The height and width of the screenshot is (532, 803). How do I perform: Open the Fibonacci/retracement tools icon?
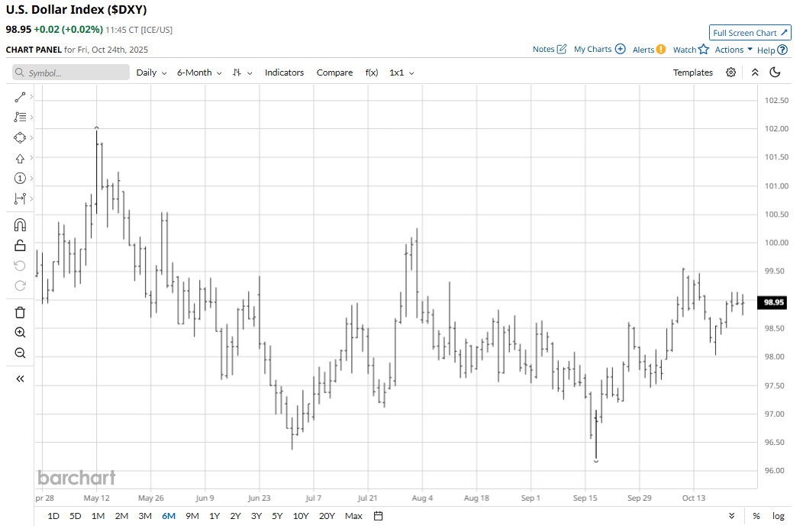[20, 118]
